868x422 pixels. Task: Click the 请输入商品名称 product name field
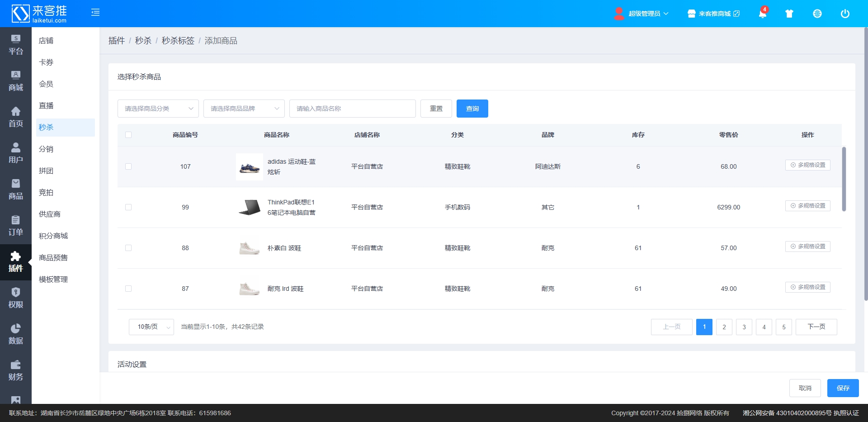(352, 109)
